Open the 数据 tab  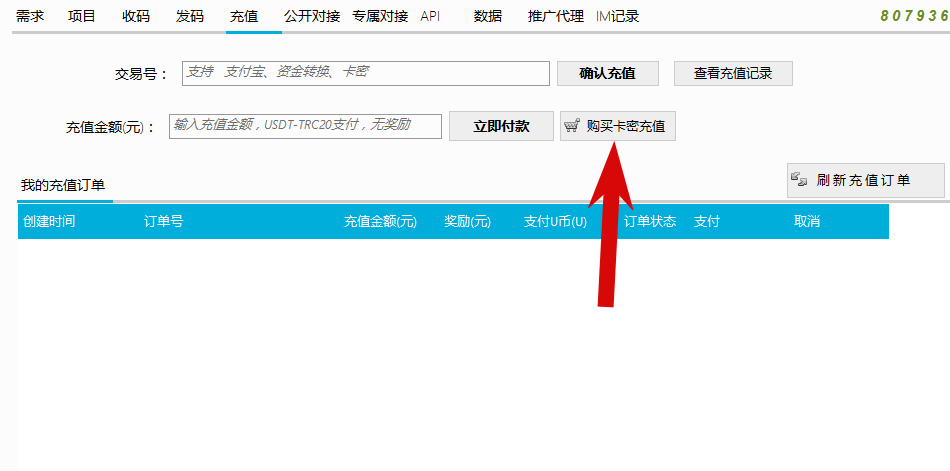coord(488,16)
